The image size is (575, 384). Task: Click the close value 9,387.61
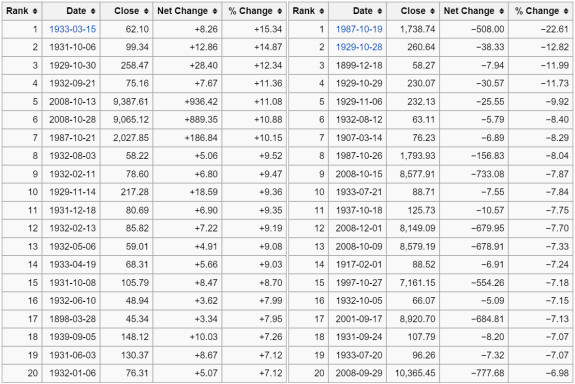tap(131, 102)
